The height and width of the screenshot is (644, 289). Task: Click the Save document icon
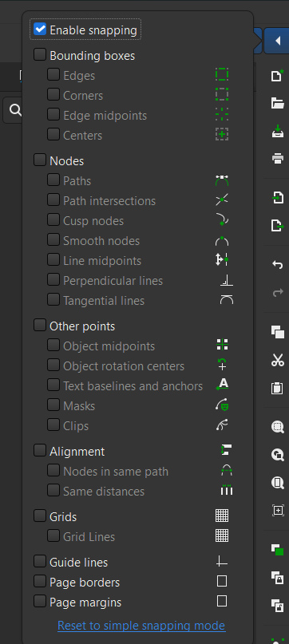point(278,131)
